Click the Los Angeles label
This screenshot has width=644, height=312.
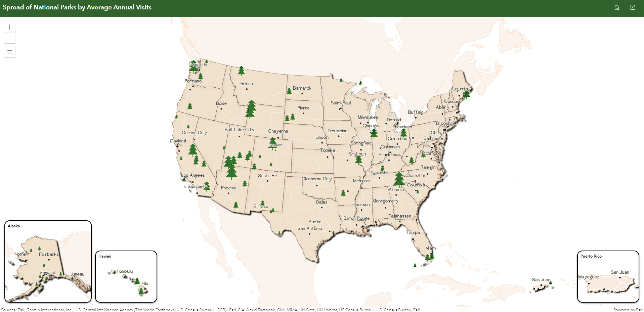(193, 175)
